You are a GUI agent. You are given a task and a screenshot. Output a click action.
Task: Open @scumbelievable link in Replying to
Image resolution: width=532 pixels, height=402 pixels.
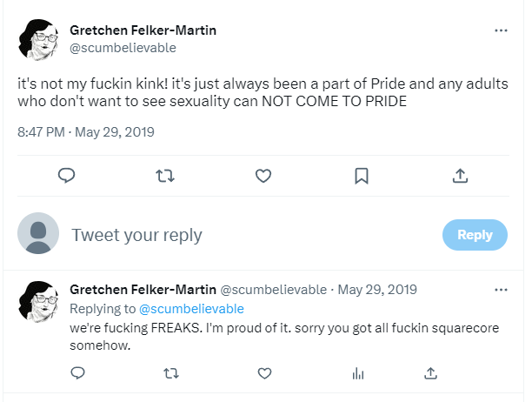click(x=191, y=309)
